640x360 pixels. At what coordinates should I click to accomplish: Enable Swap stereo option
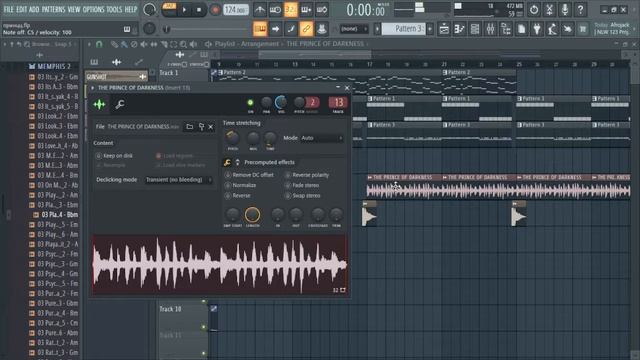(x=302, y=196)
